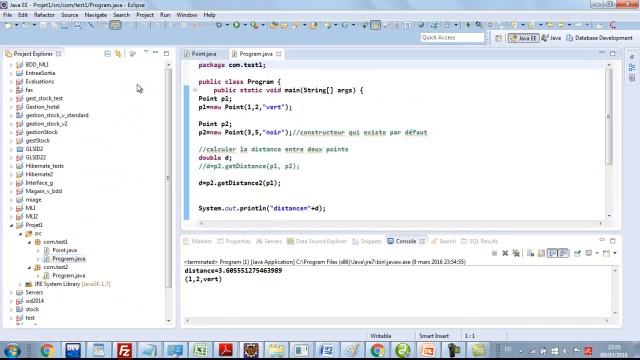The height and width of the screenshot is (360, 640).
Task: Open the Window menu
Action: pyautogui.click(x=187, y=15)
